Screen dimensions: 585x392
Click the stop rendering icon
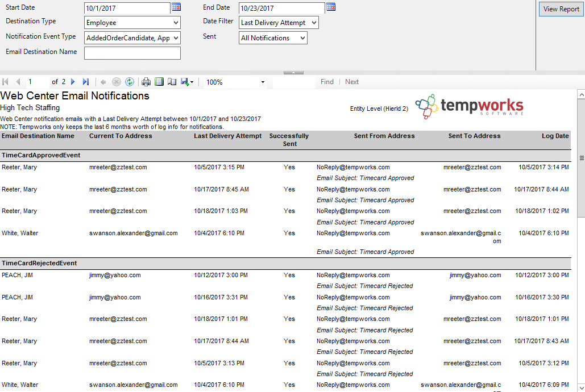pyautogui.click(x=117, y=82)
